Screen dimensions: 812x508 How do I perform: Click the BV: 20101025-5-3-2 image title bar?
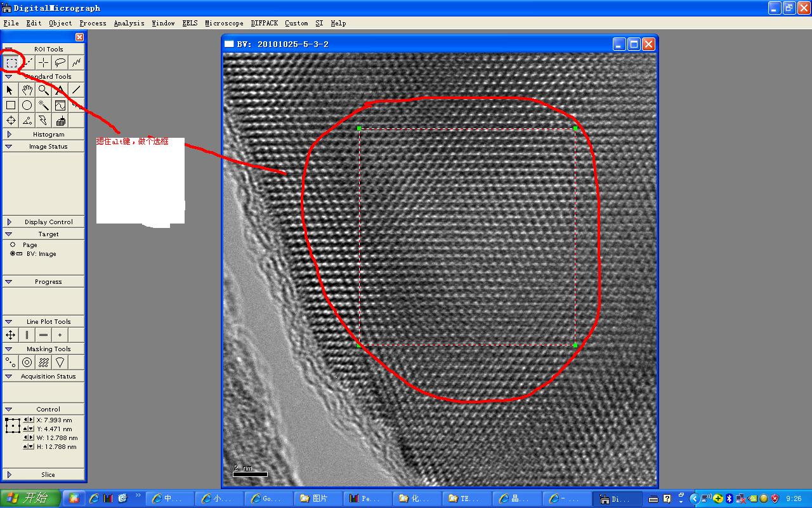[x=440, y=44]
